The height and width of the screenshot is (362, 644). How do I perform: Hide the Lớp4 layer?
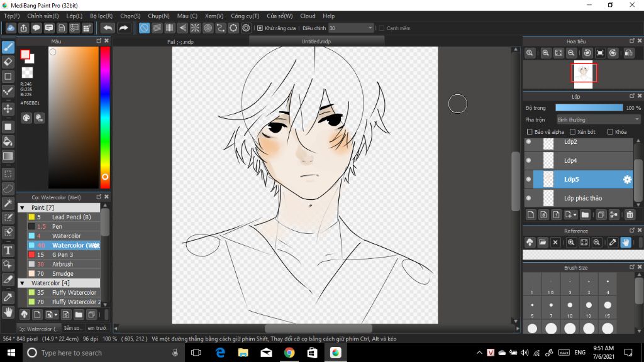[x=528, y=160]
